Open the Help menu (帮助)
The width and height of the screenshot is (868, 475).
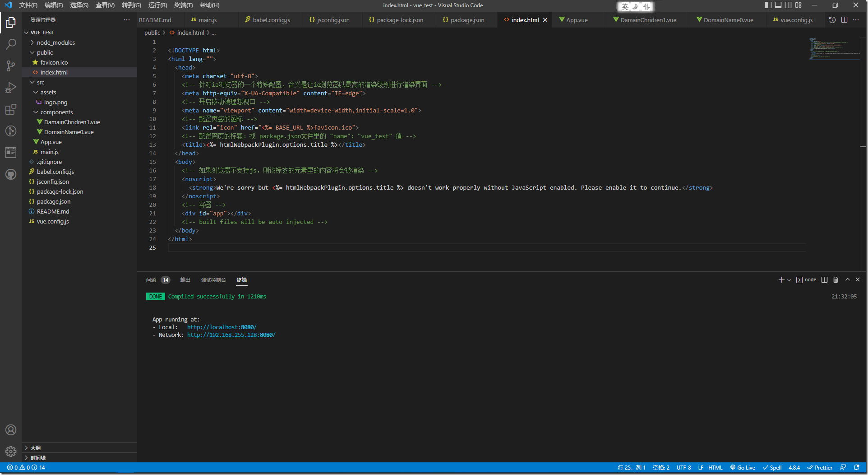209,5
